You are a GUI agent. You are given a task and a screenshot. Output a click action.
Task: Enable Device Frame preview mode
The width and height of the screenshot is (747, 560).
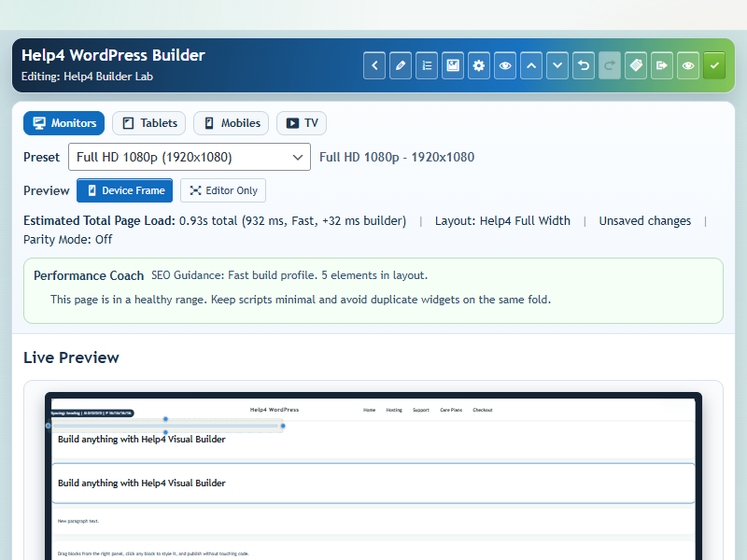pos(124,190)
